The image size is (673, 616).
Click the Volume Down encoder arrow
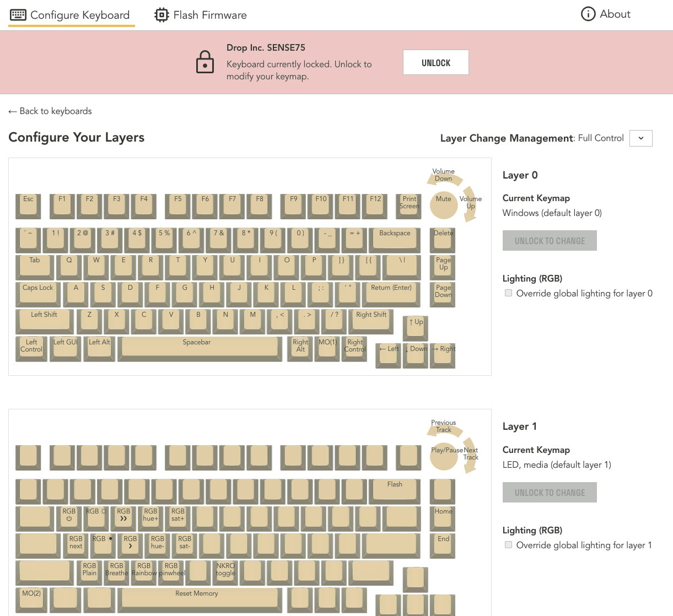pyautogui.click(x=442, y=176)
